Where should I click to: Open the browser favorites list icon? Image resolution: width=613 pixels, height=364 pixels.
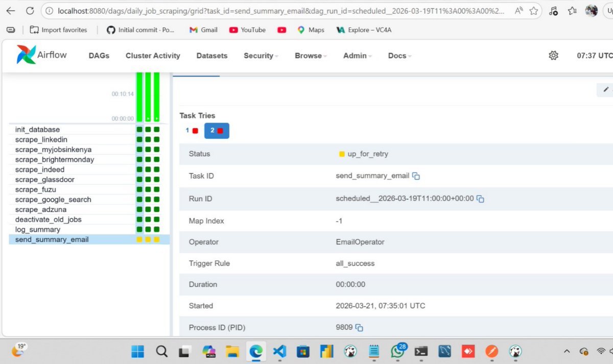[573, 11]
